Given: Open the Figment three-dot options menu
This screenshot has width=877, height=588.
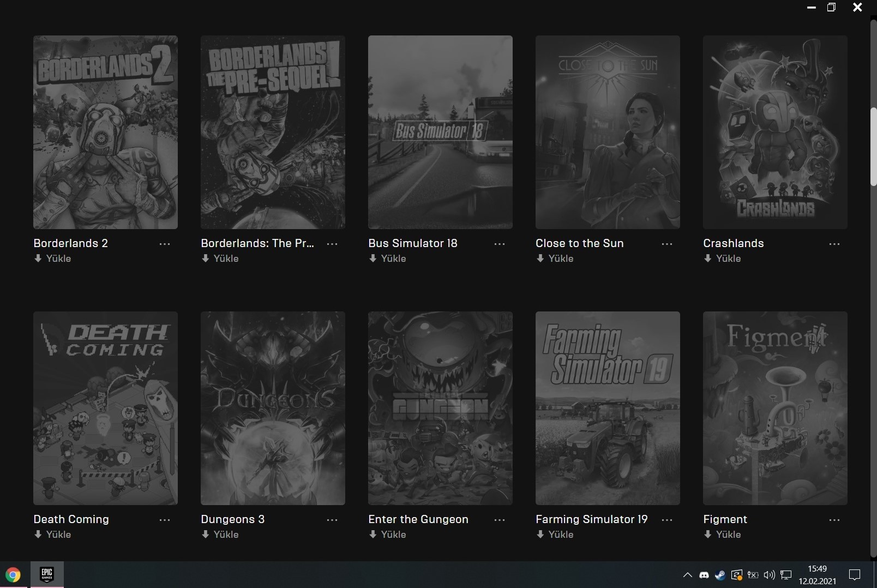Looking at the screenshot, I should pyautogui.click(x=834, y=520).
